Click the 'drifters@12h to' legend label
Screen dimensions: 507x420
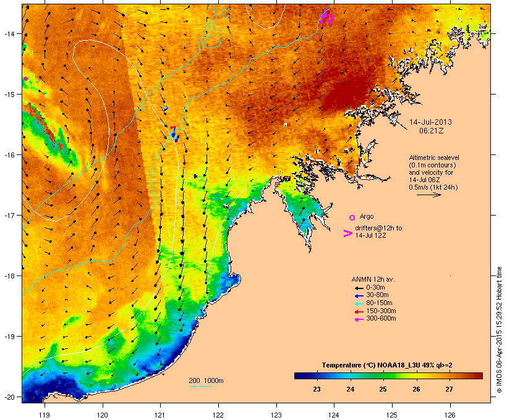coord(378,228)
